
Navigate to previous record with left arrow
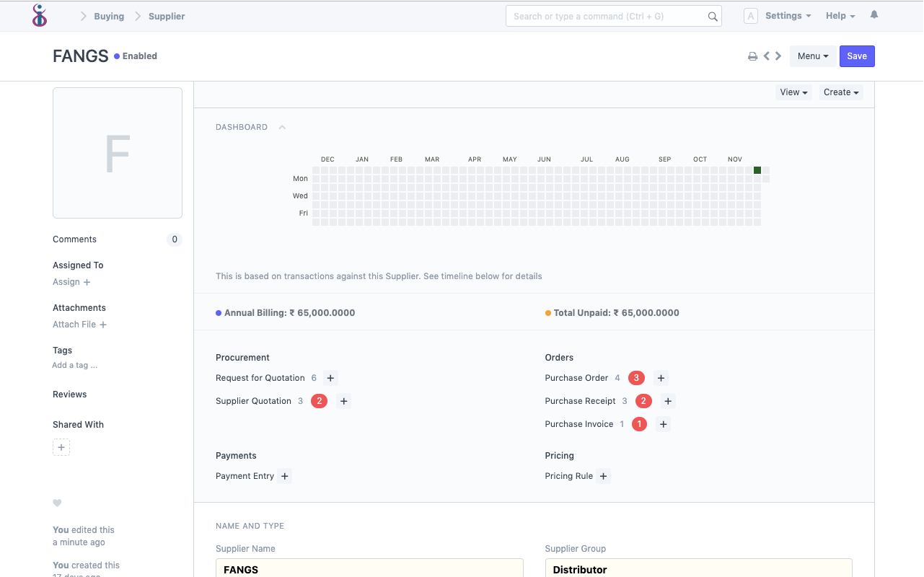pos(766,56)
